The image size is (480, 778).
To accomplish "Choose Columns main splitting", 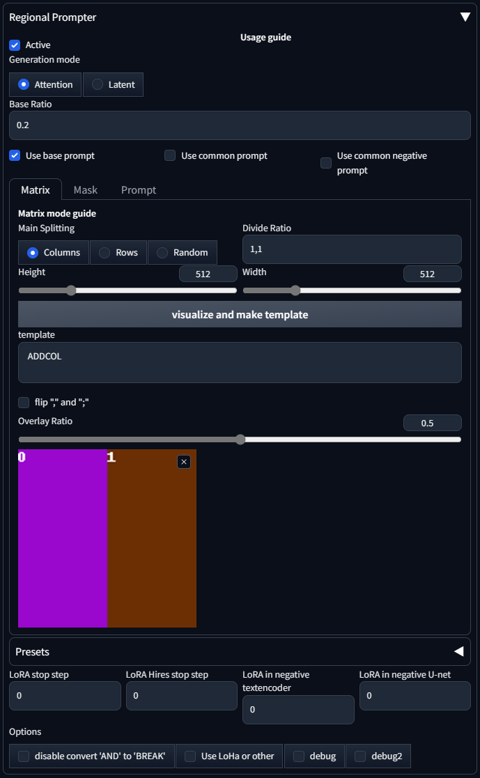I will (x=54, y=253).
